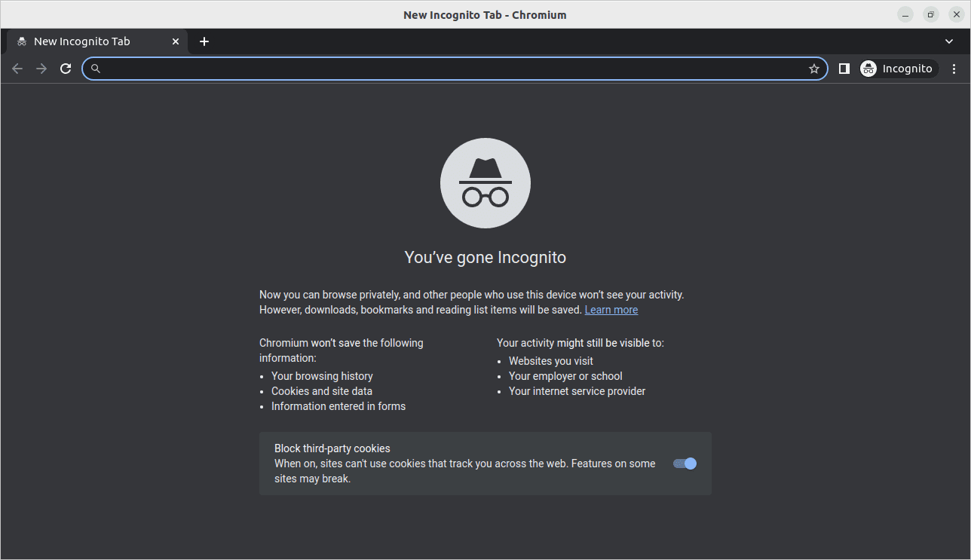This screenshot has height=560, width=971.
Task: Click the Incognito profile badge
Action: [898, 68]
